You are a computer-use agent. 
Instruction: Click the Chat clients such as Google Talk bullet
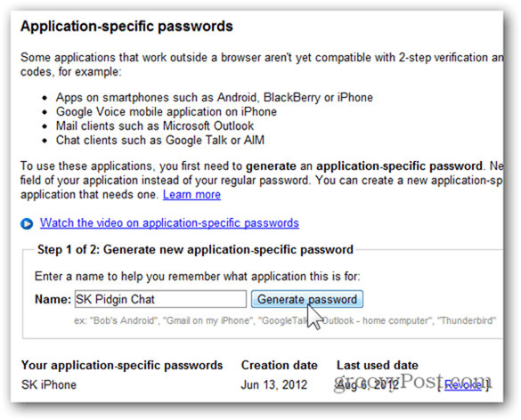pos(160,141)
